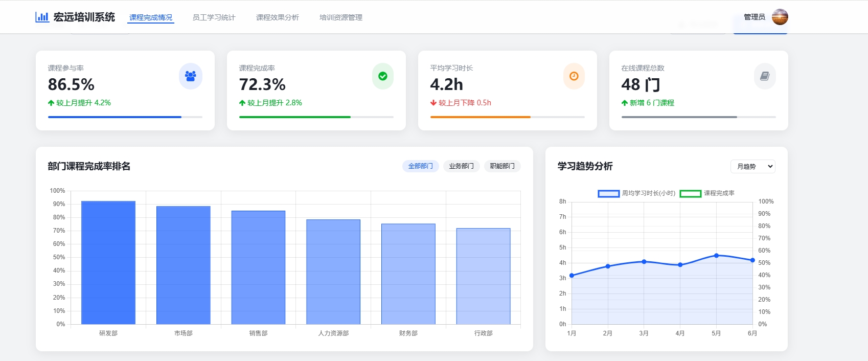868x361 pixels.
Task: Click the 研发部 axis label
Action: [x=108, y=333]
